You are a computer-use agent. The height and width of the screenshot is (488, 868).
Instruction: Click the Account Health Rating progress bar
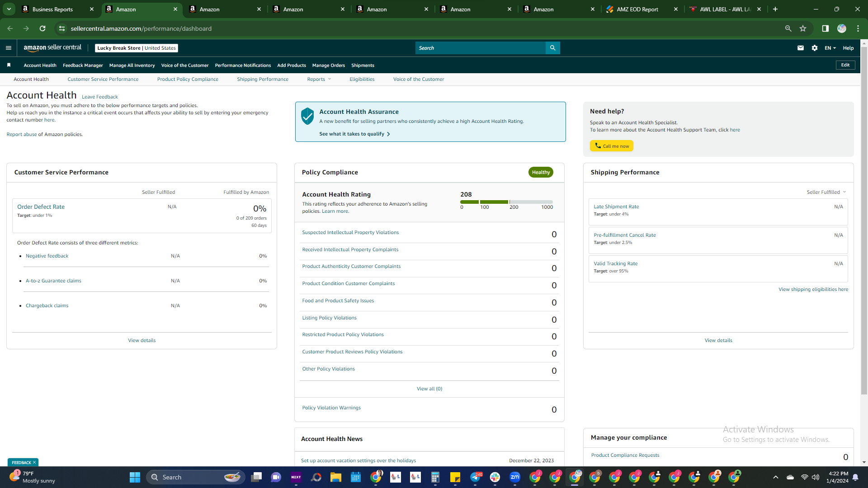[x=506, y=202]
